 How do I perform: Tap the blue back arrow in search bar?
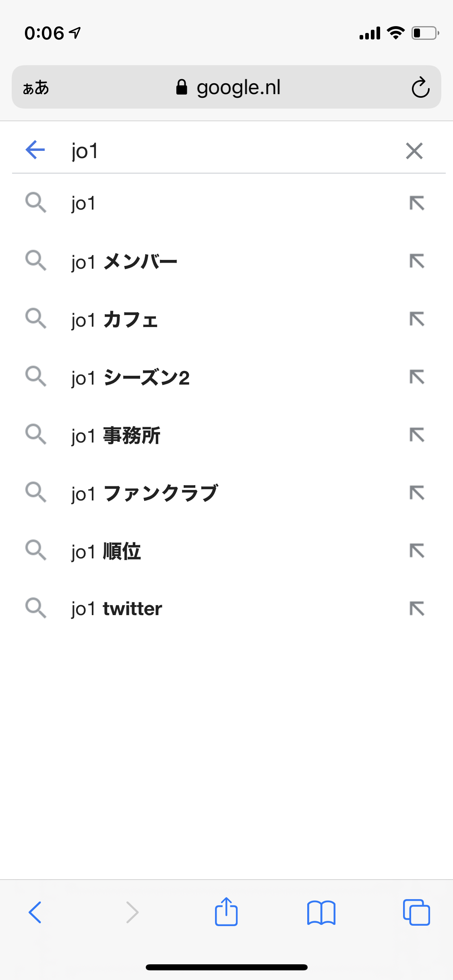[x=35, y=150]
